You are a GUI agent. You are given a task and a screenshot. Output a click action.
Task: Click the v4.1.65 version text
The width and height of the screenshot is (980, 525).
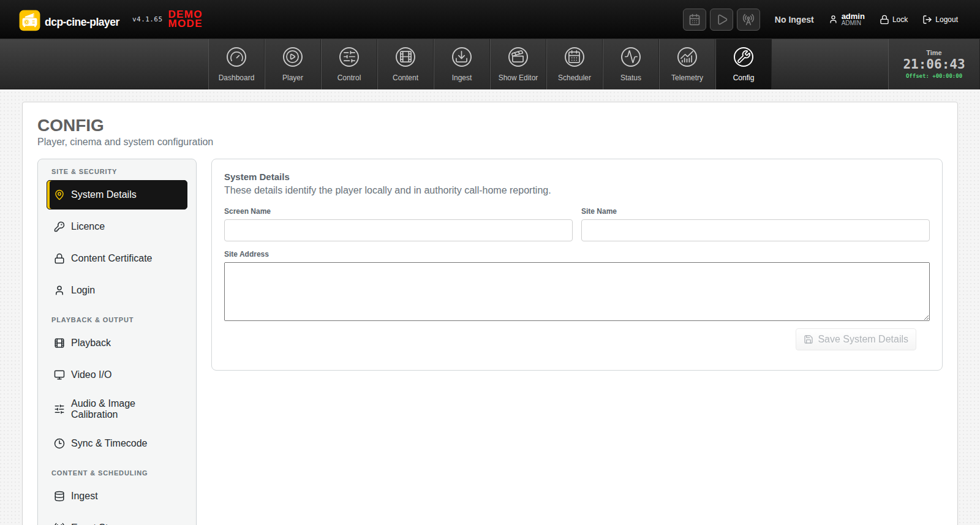[148, 20]
